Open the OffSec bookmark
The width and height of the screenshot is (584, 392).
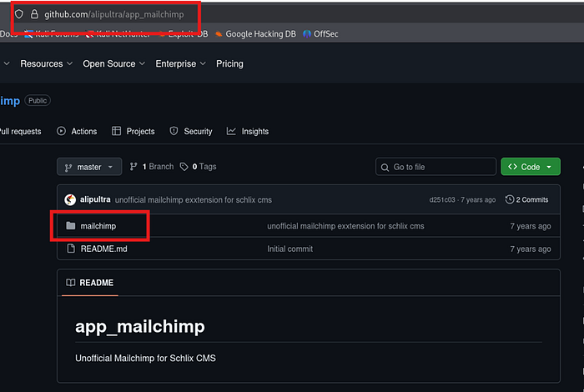320,34
